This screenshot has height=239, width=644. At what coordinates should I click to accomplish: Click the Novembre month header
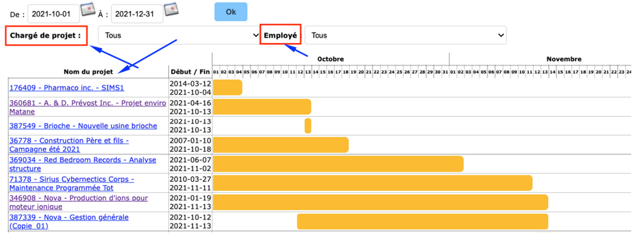[x=564, y=59]
